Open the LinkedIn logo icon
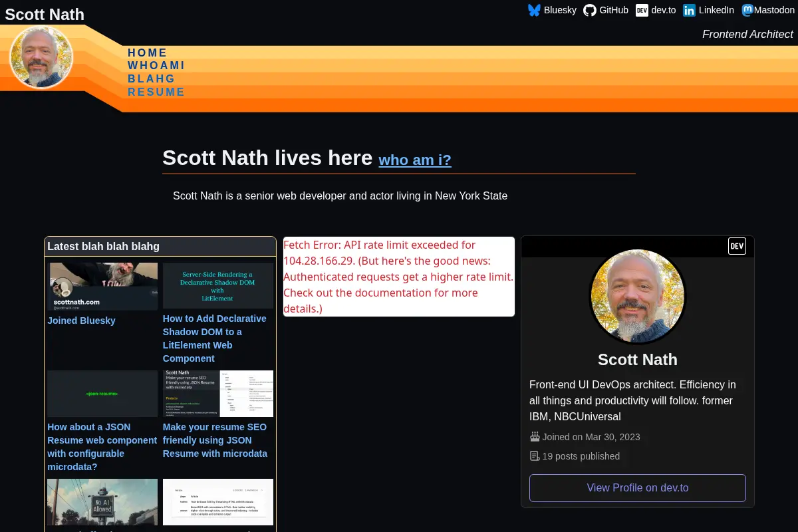The image size is (798, 532). pos(690,10)
